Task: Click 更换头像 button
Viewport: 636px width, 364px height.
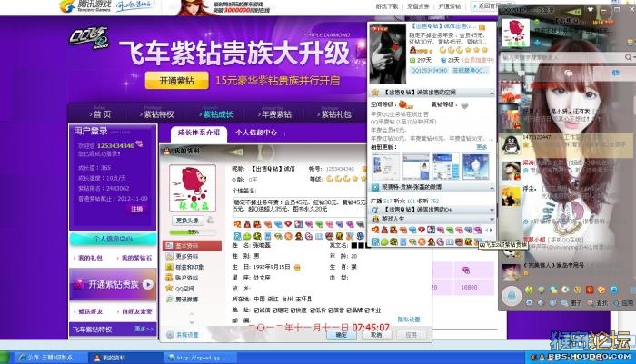Action: pos(187,220)
